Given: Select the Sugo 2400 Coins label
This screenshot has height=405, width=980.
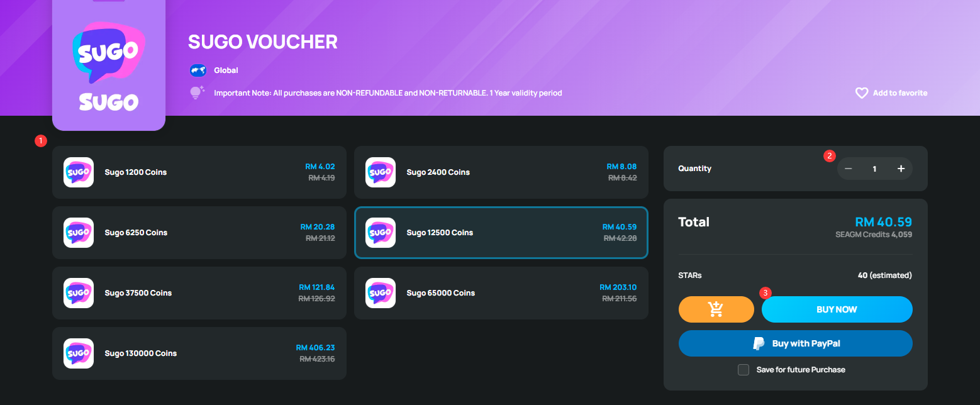Looking at the screenshot, I should [x=438, y=172].
